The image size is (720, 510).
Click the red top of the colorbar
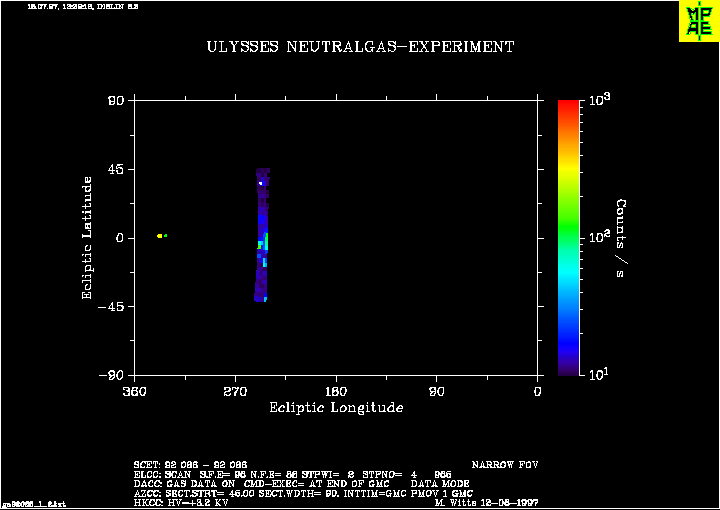point(568,106)
